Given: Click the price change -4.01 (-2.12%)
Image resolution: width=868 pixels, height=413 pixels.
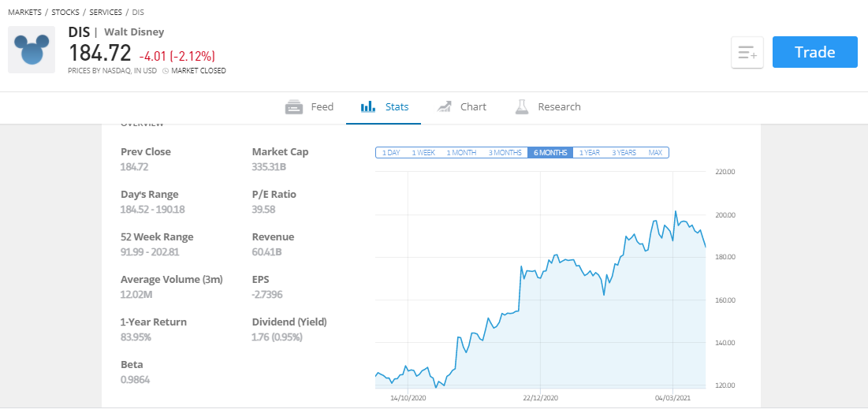Looking at the screenshot, I should tap(177, 56).
